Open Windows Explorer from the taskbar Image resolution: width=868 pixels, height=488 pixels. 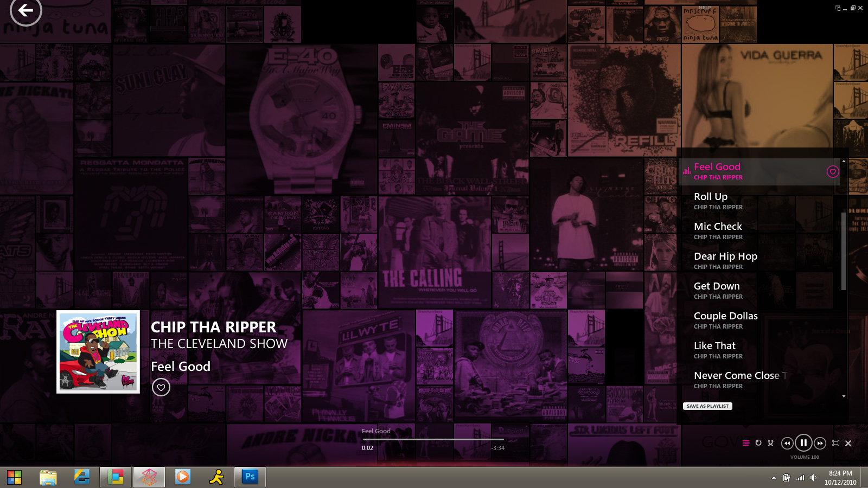(x=48, y=477)
